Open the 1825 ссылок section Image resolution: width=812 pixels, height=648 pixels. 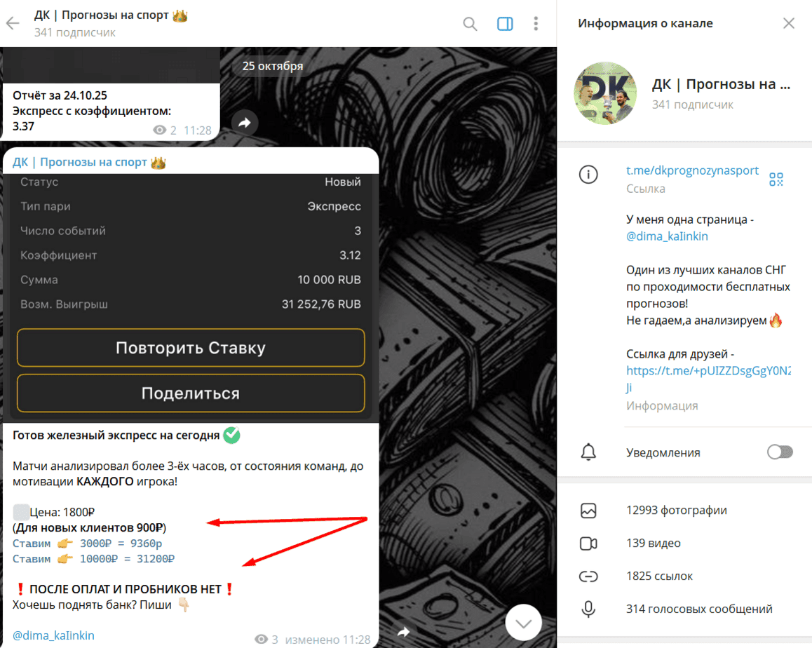[659, 576]
